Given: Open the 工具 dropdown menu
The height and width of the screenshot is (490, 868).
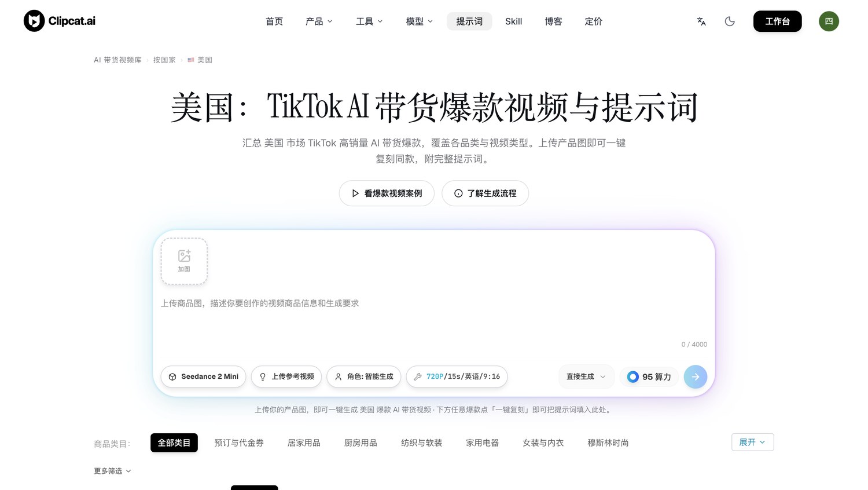Looking at the screenshot, I should coord(369,21).
